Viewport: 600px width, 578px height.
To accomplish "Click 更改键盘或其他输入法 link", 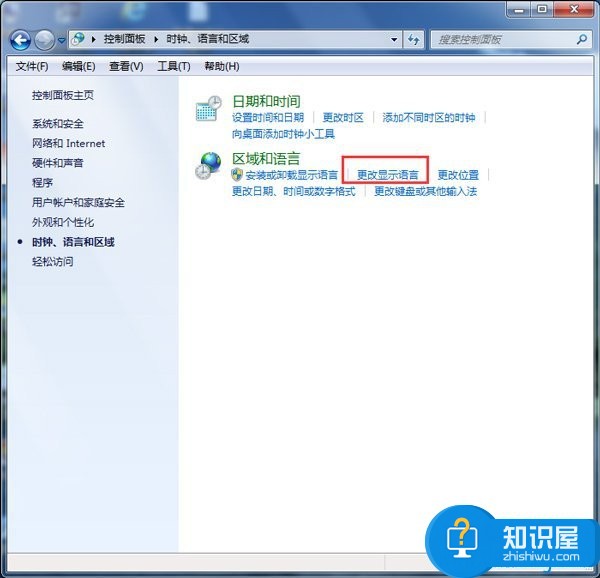I will tap(426, 191).
